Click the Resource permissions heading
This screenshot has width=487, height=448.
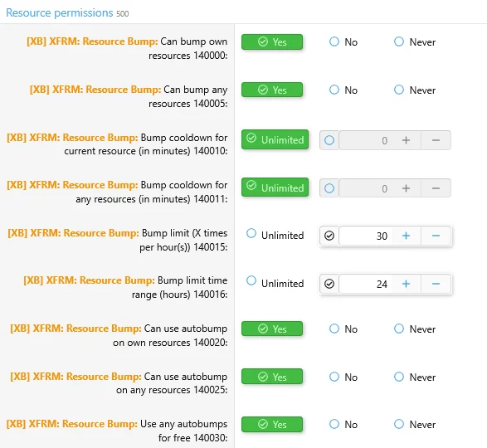[60, 12]
